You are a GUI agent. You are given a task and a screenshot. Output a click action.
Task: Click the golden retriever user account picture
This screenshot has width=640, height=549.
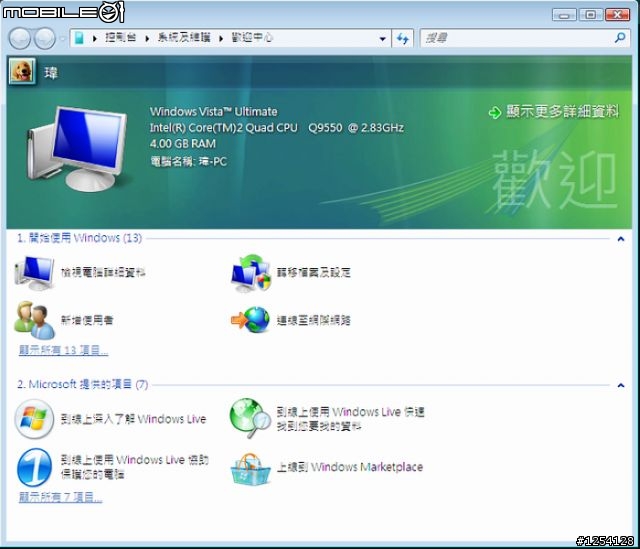(22, 71)
